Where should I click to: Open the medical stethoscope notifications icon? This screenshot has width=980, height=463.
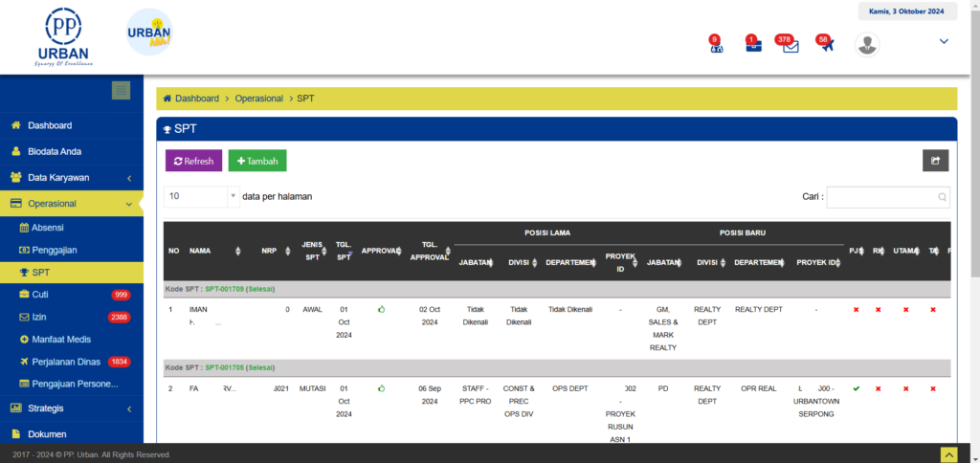[715, 46]
